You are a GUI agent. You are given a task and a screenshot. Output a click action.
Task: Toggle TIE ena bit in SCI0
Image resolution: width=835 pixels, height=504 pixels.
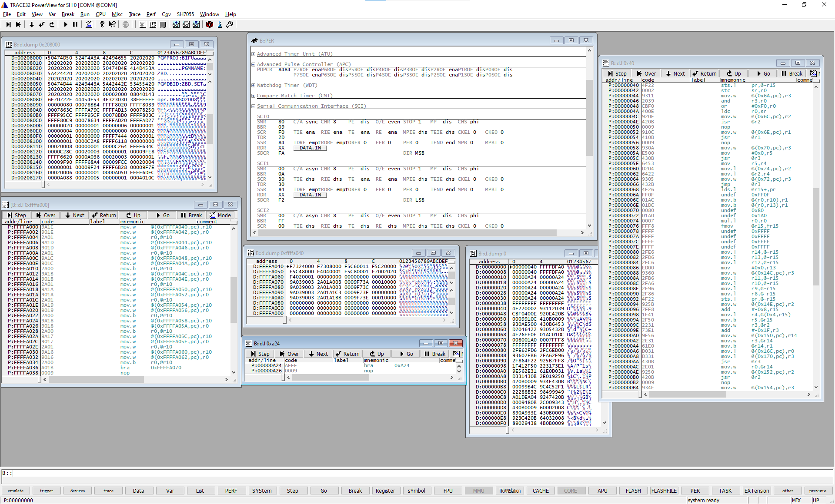pos(310,132)
